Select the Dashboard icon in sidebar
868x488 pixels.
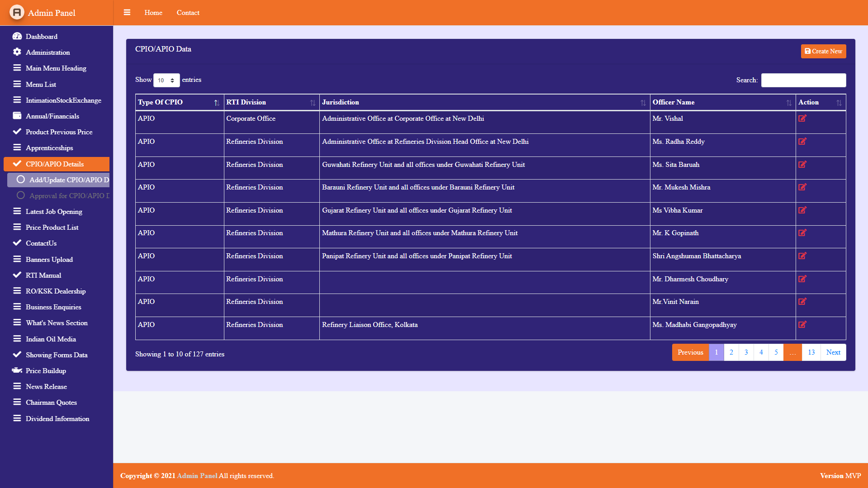coord(17,36)
